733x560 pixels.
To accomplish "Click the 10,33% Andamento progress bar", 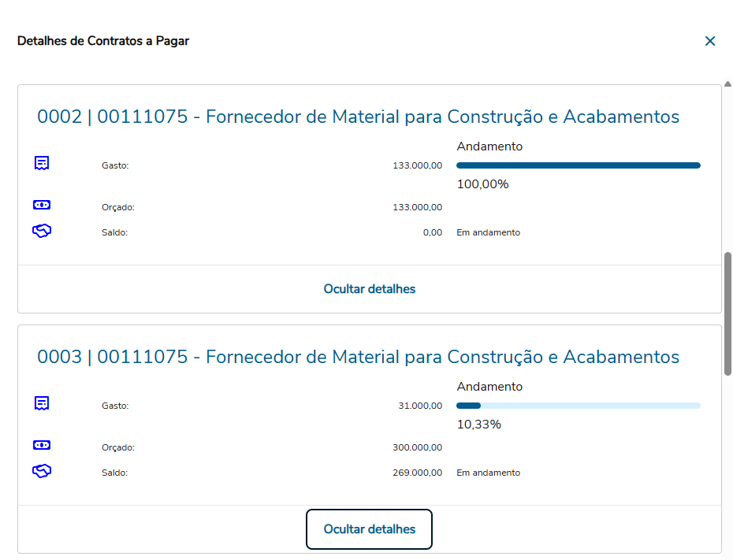I will click(x=578, y=406).
